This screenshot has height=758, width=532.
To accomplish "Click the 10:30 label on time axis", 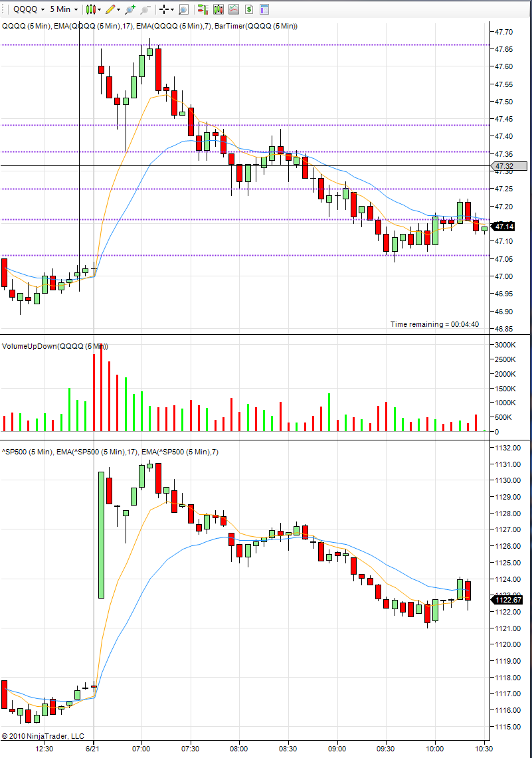I will click(484, 748).
